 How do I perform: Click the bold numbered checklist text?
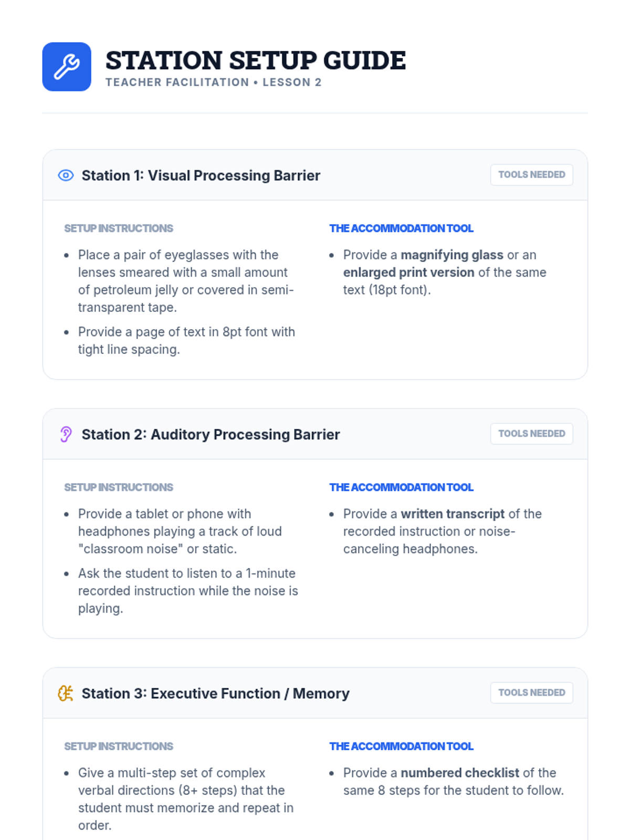click(x=460, y=773)
